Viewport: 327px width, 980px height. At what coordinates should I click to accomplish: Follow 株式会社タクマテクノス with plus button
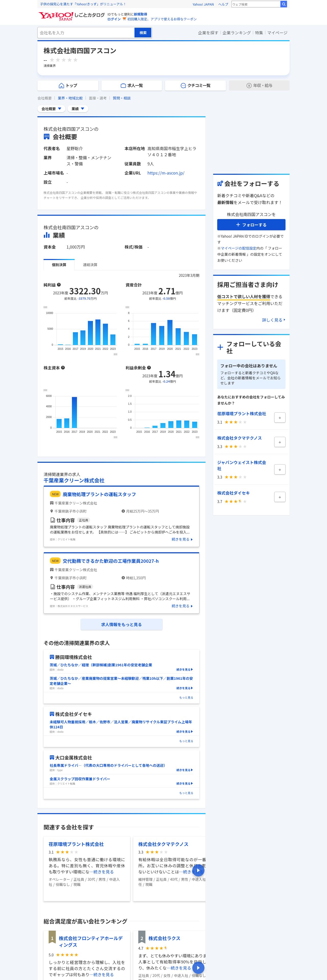pyautogui.click(x=280, y=442)
